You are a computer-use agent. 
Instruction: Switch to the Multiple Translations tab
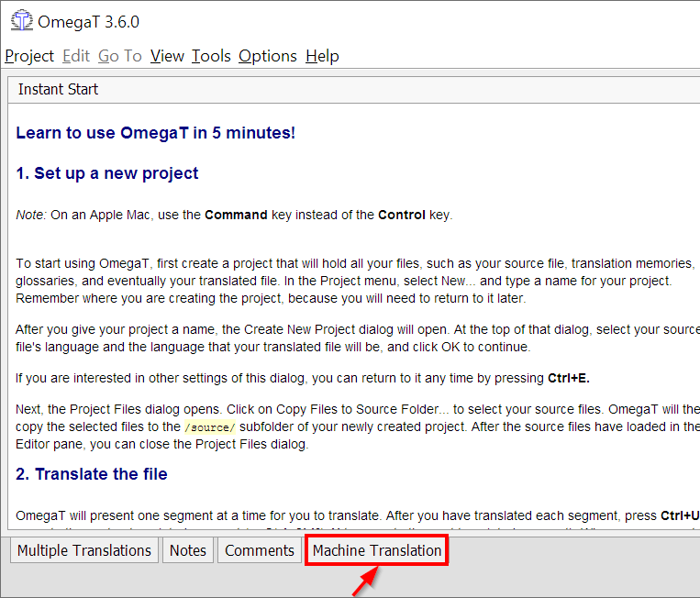coord(84,550)
